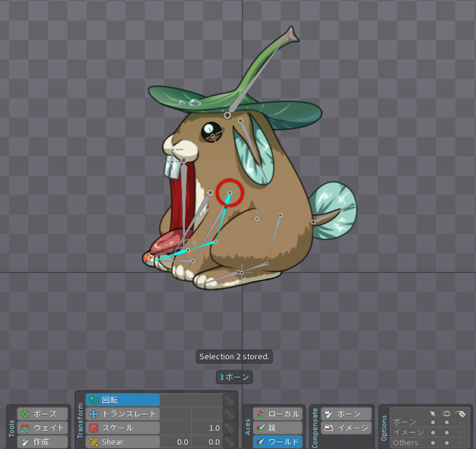Toggle イメージ compensation in Compensate panel
The image size is (476, 449).
point(346,428)
